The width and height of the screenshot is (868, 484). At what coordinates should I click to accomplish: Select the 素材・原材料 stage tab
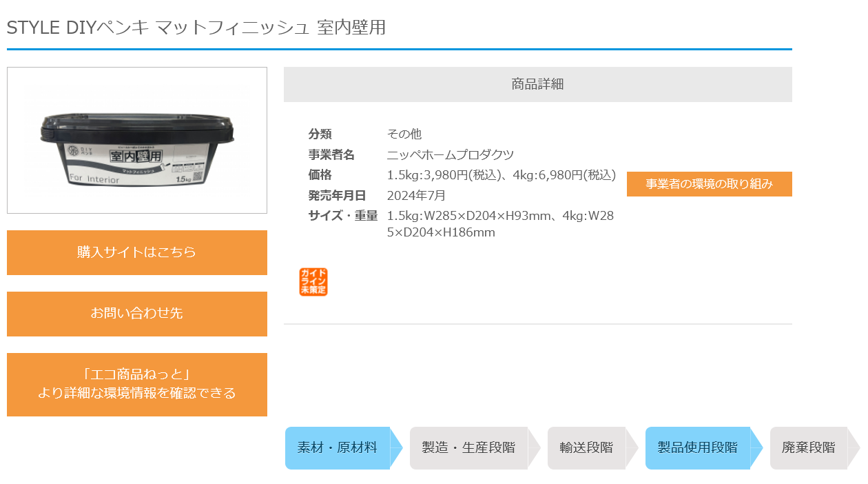point(344,448)
